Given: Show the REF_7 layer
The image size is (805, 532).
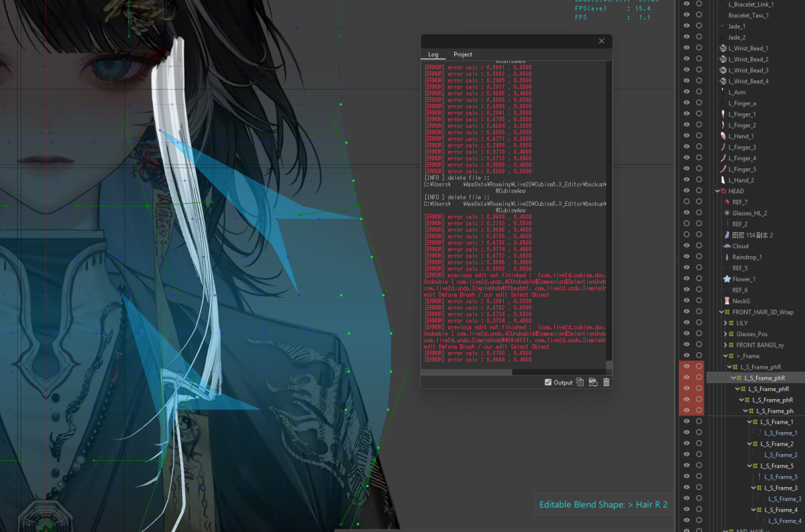Looking at the screenshot, I should (686, 202).
